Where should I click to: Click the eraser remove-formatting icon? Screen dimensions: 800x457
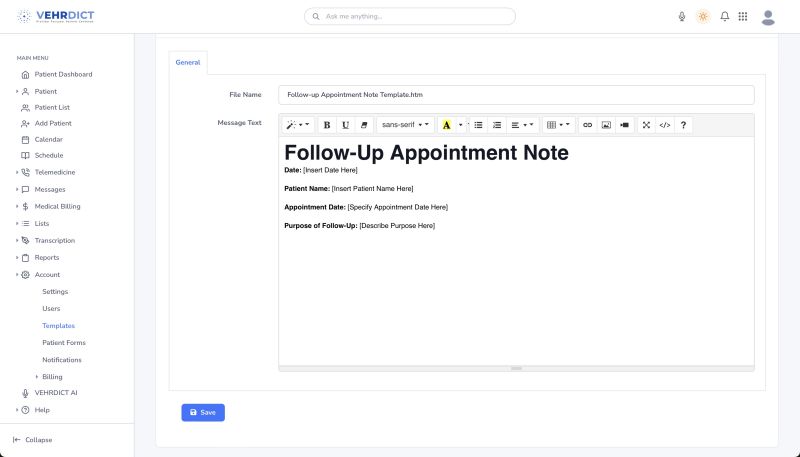(364, 125)
